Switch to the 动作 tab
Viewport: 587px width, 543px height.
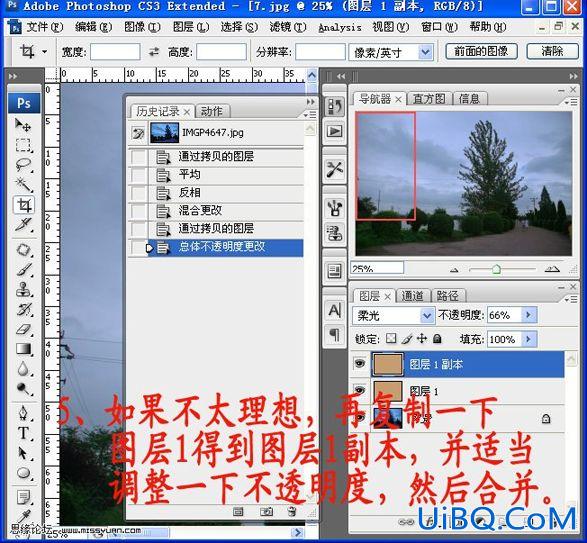tap(212, 111)
